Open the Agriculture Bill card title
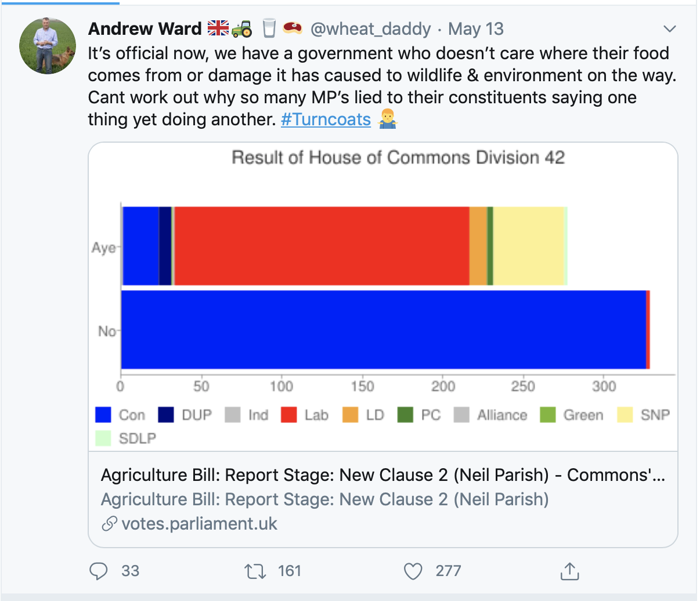Image resolution: width=700 pixels, height=601 pixels. 383,475
